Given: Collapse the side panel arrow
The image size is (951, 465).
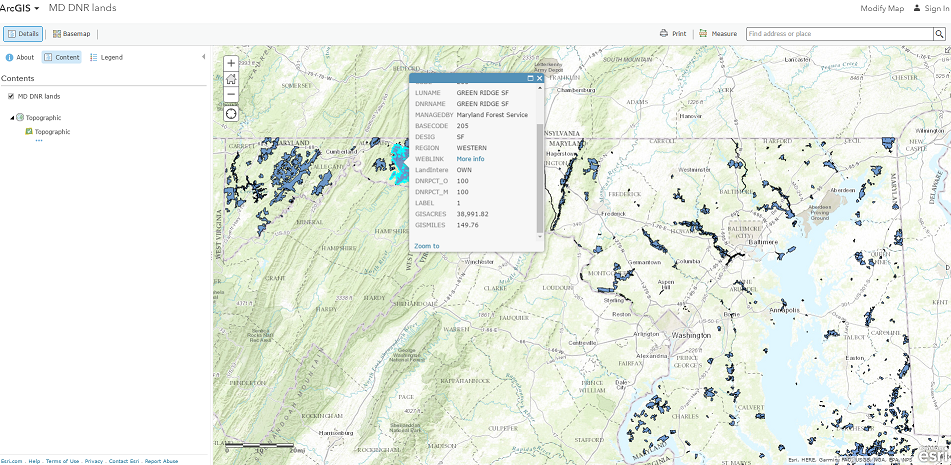Looking at the screenshot, I should coord(204,56).
